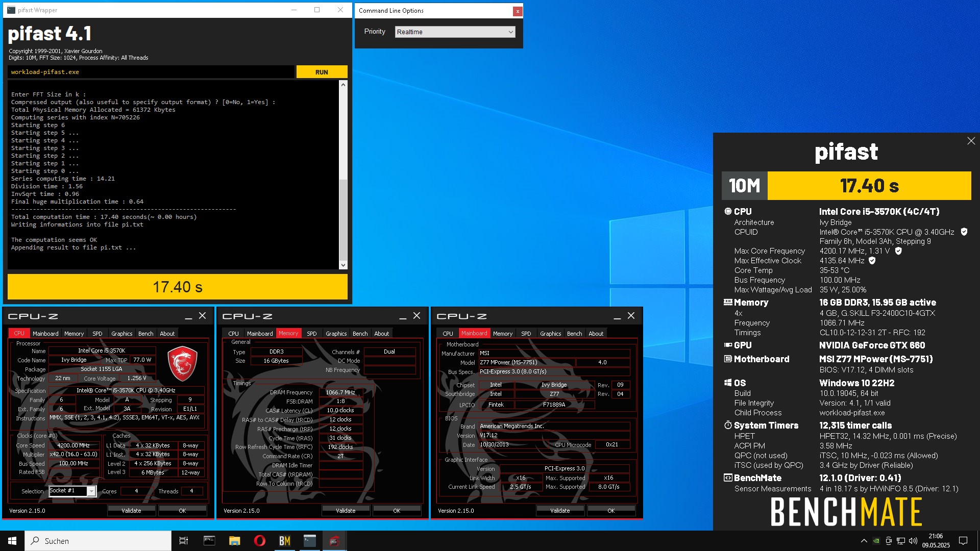Image resolution: width=980 pixels, height=551 pixels.
Task: Open Mainboard tab in first CPU-Z window
Action: pyautogui.click(x=45, y=334)
